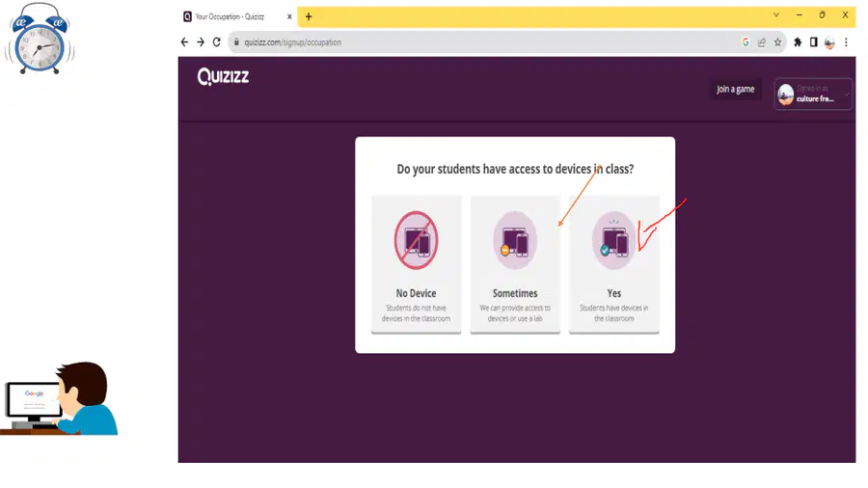Bookmark this page with star icon
The height and width of the screenshot is (488, 868).
(777, 42)
